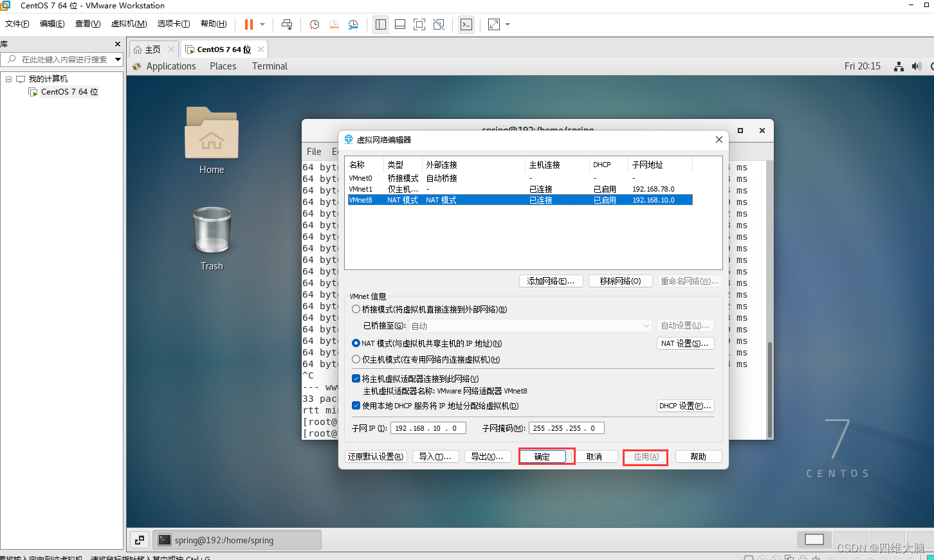Viewport: 934px width, 560px height.
Task: Open the GNOME Places menu
Action: click(223, 66)
